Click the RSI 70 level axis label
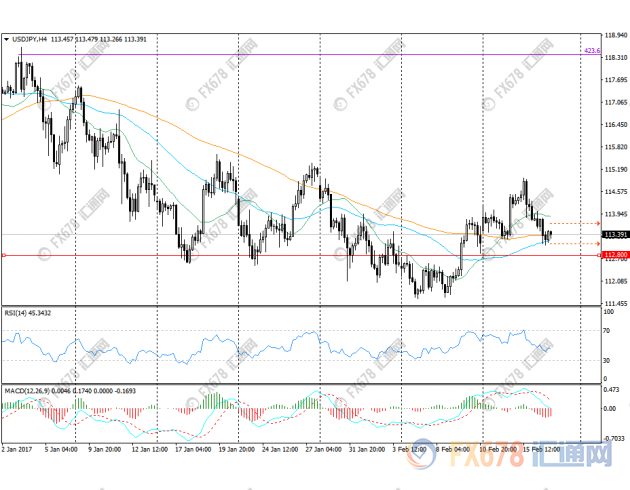 (x=608, y=329)
